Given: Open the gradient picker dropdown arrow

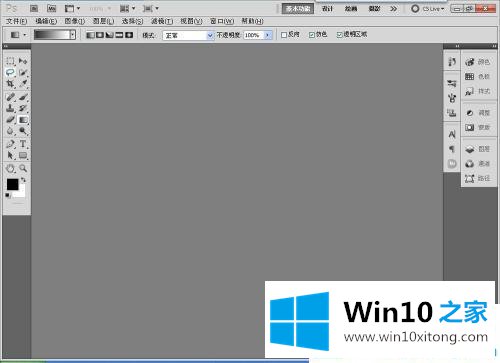Looking at the screenshot, I should click(72, 35).
